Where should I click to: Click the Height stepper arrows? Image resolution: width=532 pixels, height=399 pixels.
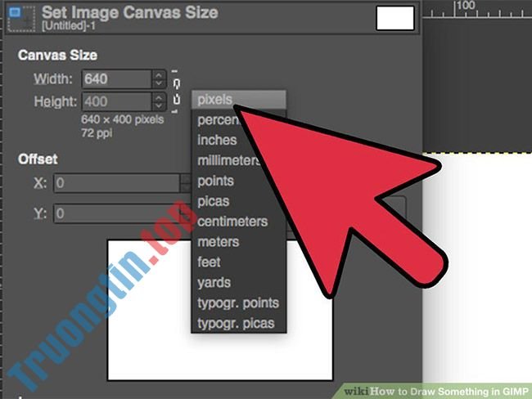click(x=158, y=101)
